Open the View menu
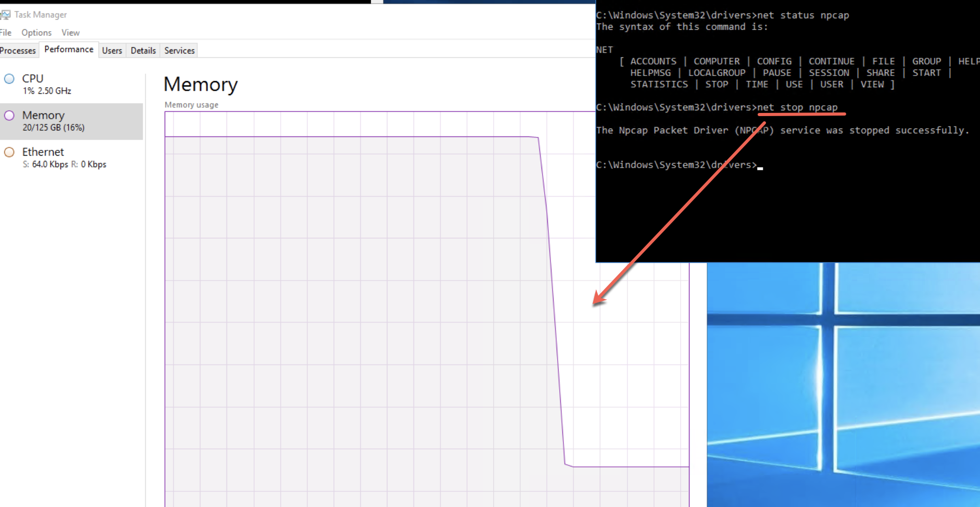The width and height of the screenshot is (980, 507). pyautogui.click(x=70, y=32)
